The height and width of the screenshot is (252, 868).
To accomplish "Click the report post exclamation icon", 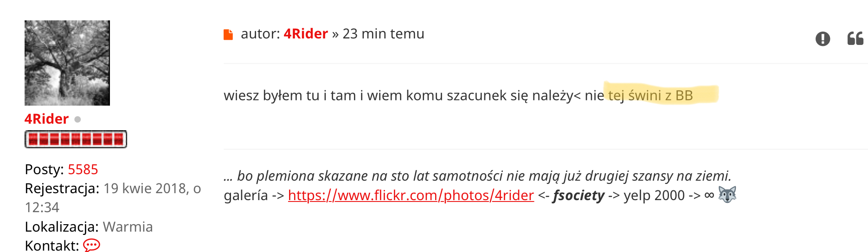I will tap(823, 38).
